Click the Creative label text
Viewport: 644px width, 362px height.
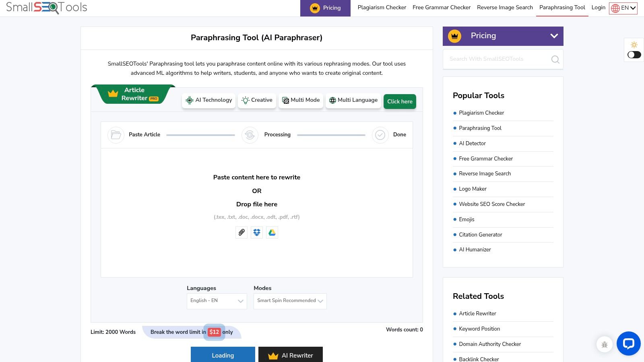[x=262, y=100]
